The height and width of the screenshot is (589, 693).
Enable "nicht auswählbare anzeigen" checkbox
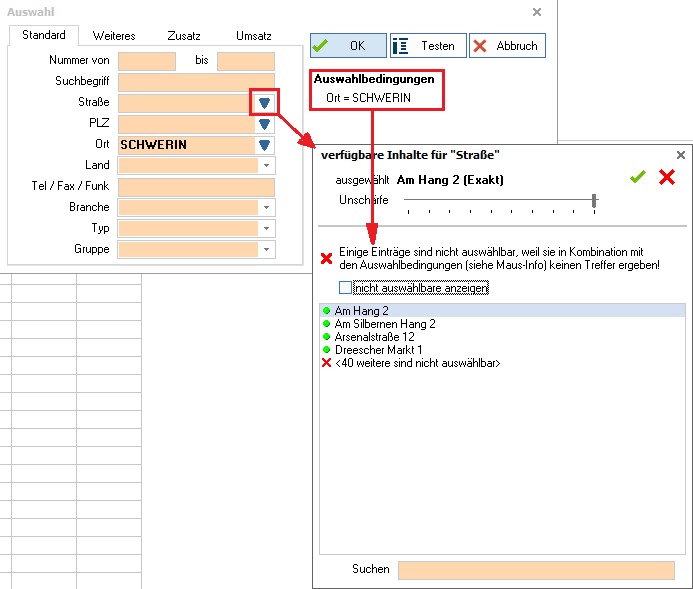point(346,288)
